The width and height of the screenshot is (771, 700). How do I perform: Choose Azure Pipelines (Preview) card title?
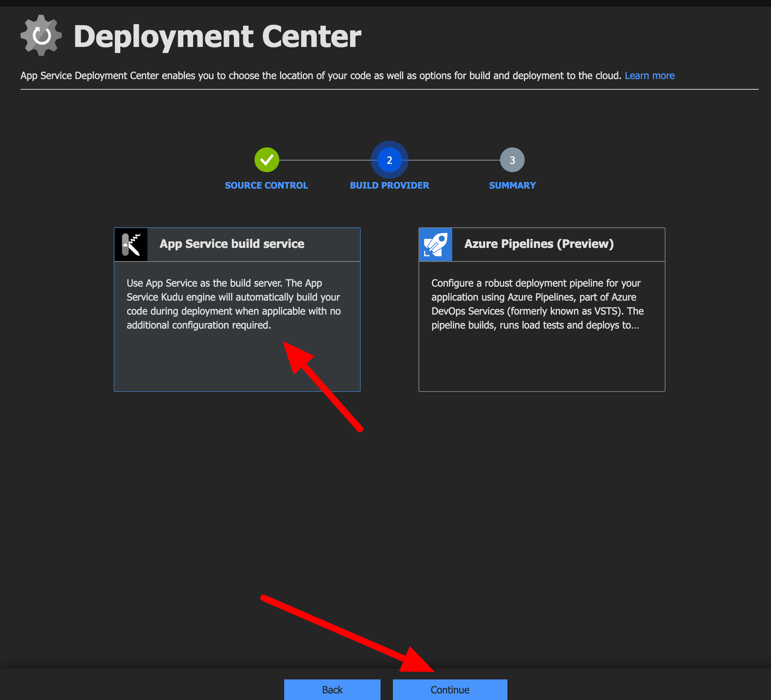[539, 244]
